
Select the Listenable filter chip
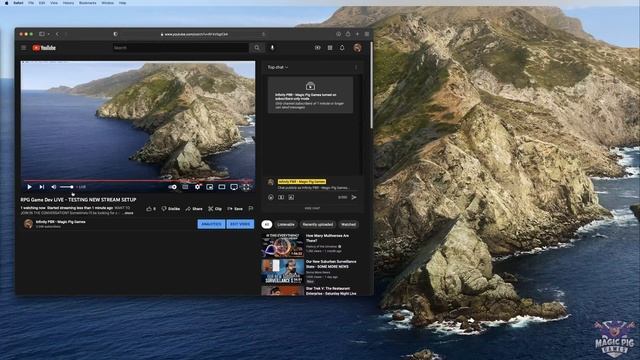(x=286, y=224)
